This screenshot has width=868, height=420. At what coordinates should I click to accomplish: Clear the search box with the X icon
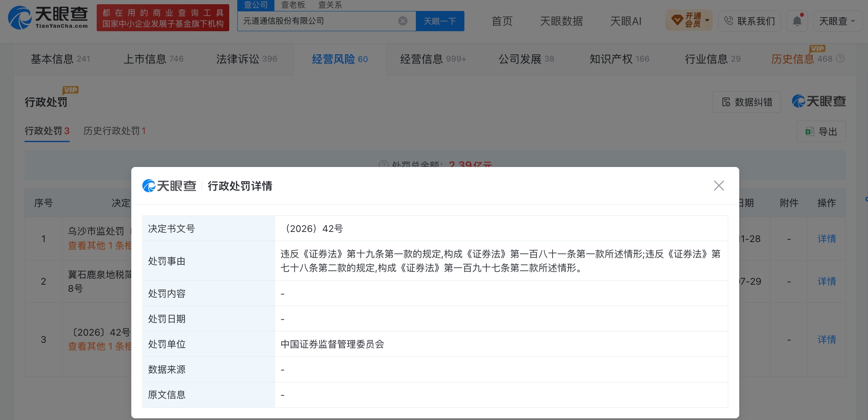[x=403, y=21]
